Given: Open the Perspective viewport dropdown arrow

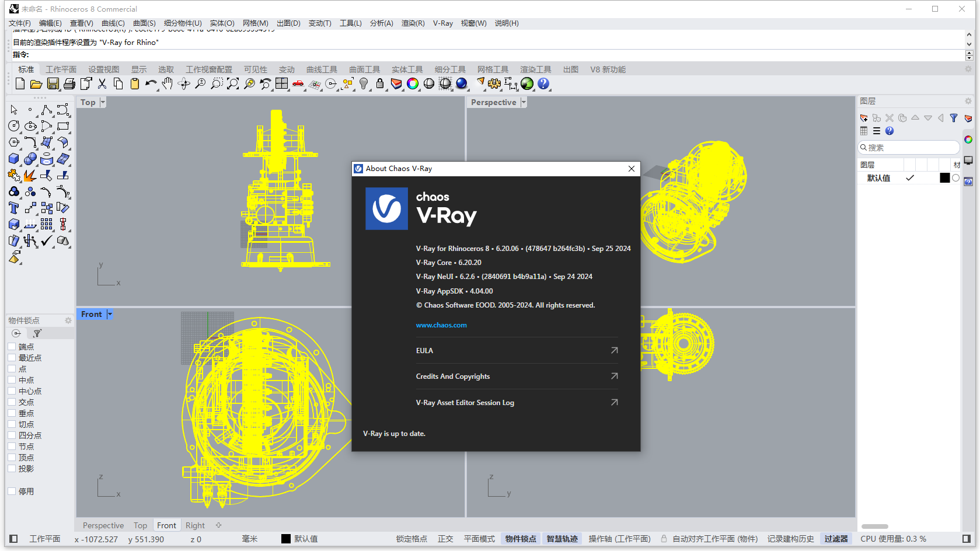Looking at the screenshot, I should click(x=524, y=102).
